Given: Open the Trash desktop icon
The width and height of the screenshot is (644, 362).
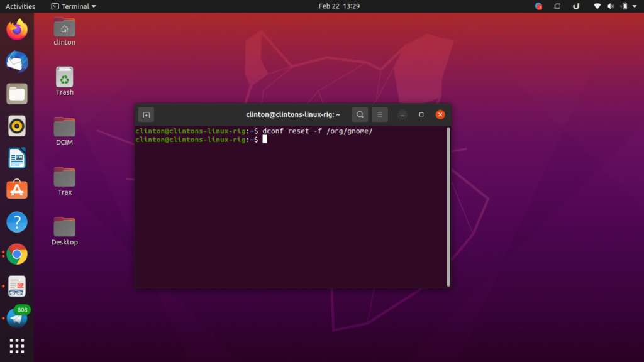Looking at the screenshot, I should pos(65,81).
